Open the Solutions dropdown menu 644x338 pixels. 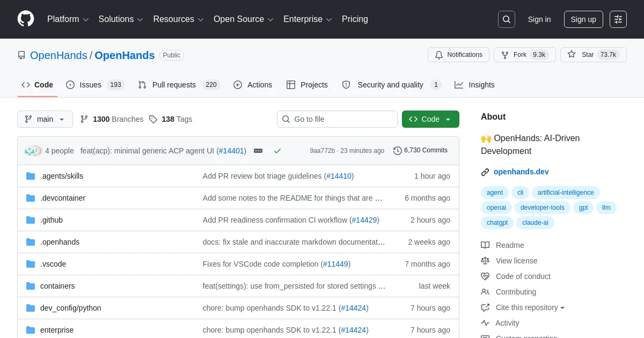(x=121, y=19)
